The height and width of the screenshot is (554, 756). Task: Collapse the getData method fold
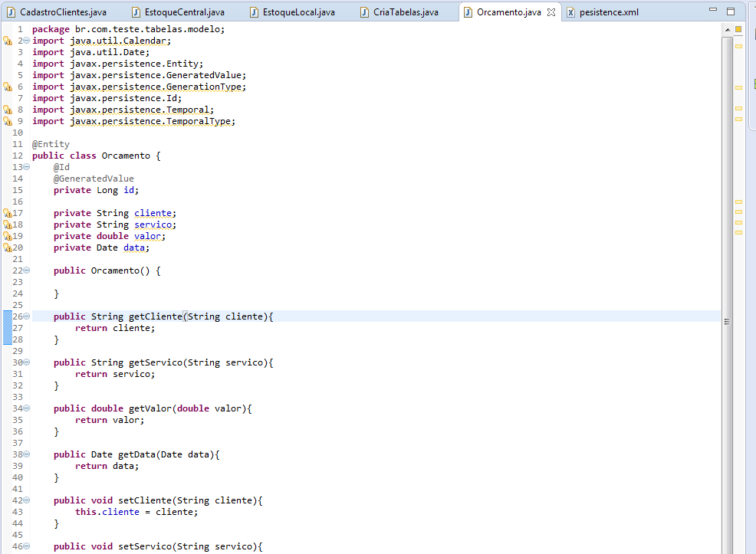pos(27,454)
